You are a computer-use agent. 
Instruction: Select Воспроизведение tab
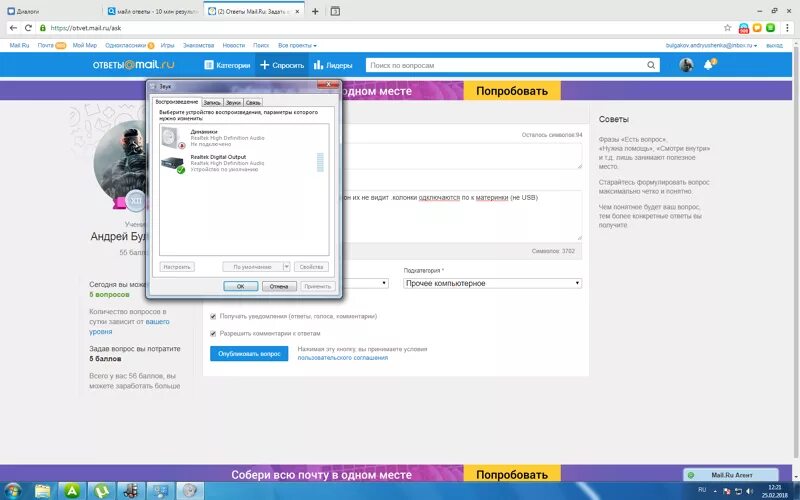pos(177,102)
